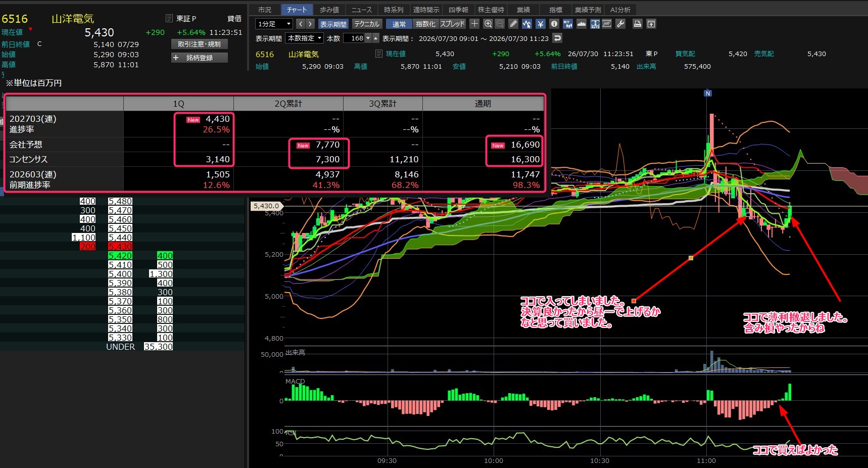Open the info circle icon
Image resolution: width=868 pixels, height=468 pixels.
click(x=554, y=24)
